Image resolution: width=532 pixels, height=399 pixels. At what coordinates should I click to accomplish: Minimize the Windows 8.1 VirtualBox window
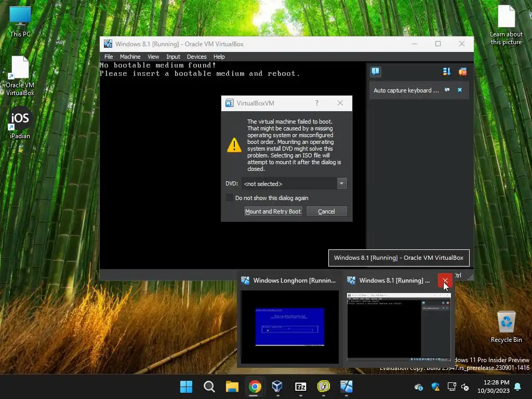tap(415, 44)
